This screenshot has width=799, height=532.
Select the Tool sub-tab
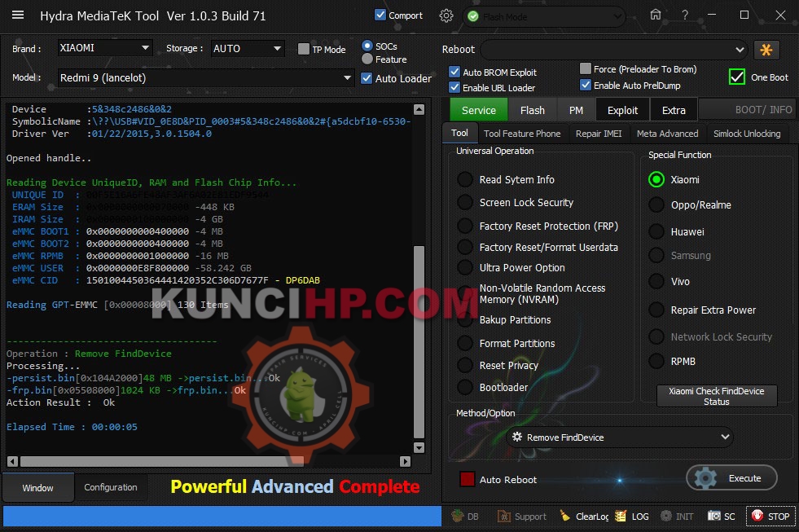(459, 133)
